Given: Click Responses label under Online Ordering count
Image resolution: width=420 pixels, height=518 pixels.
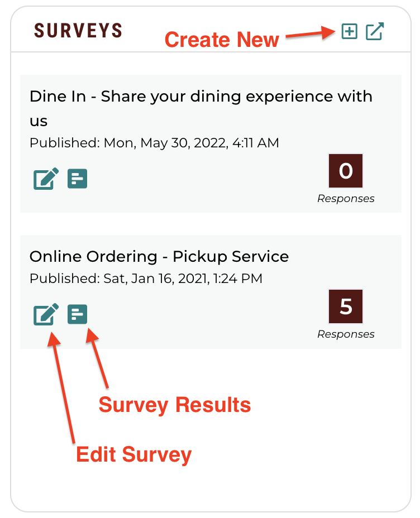Looking at the screenshot, I should pos(346,334).
